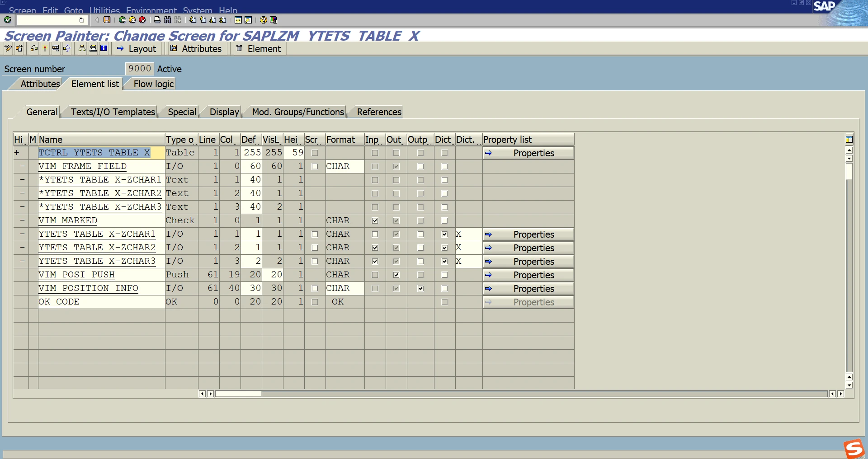868x459 pixels.
Task: Open the Utilities menu
Action: 104,10
